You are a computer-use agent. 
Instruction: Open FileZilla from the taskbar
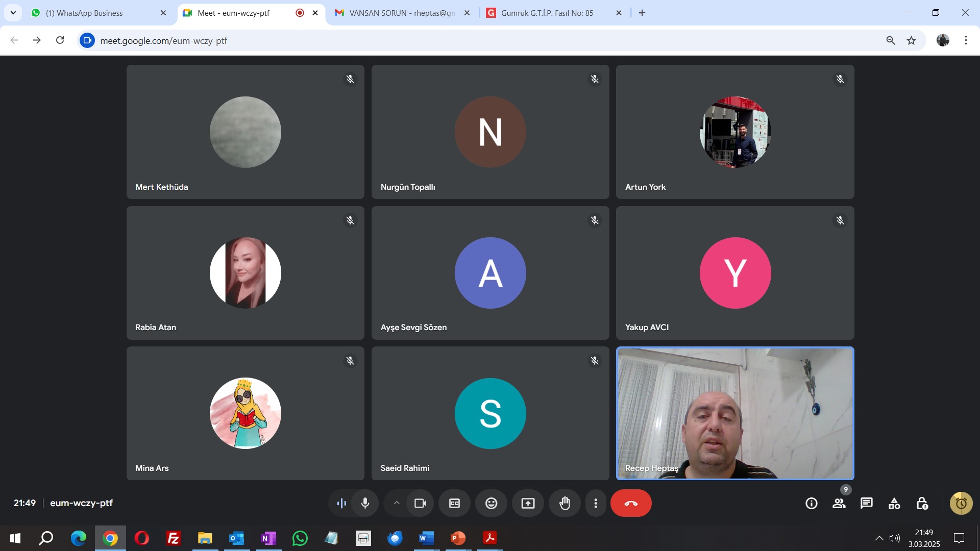174,538
